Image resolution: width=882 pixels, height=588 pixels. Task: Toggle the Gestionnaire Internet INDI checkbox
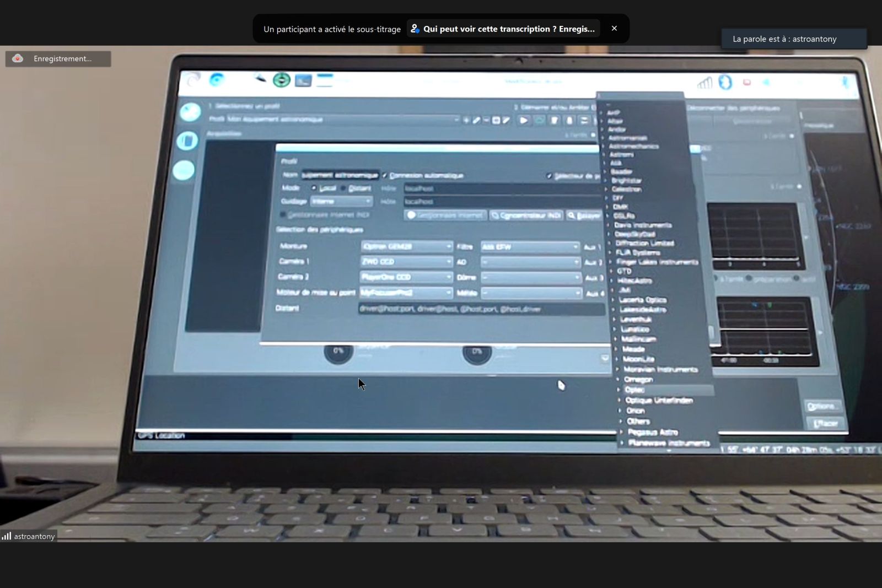pos(283,214)
